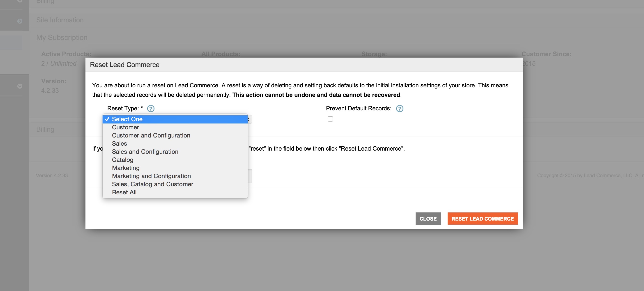Pick 'Sales, Catalog and Customer' option

[x=175, y=184]
